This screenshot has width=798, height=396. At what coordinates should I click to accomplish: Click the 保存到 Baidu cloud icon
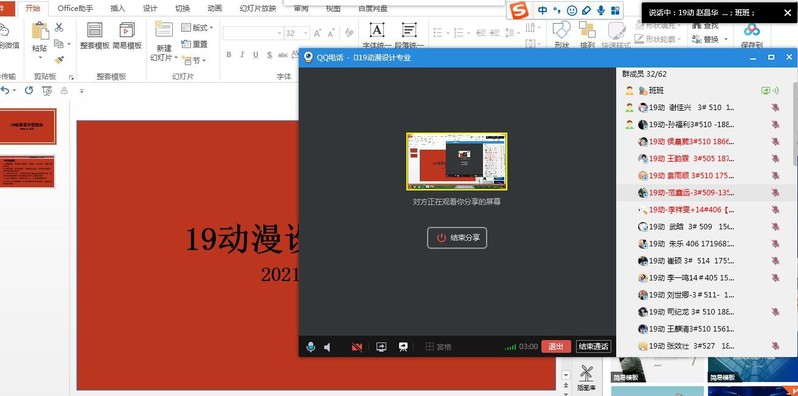click(x=751, y=30)
